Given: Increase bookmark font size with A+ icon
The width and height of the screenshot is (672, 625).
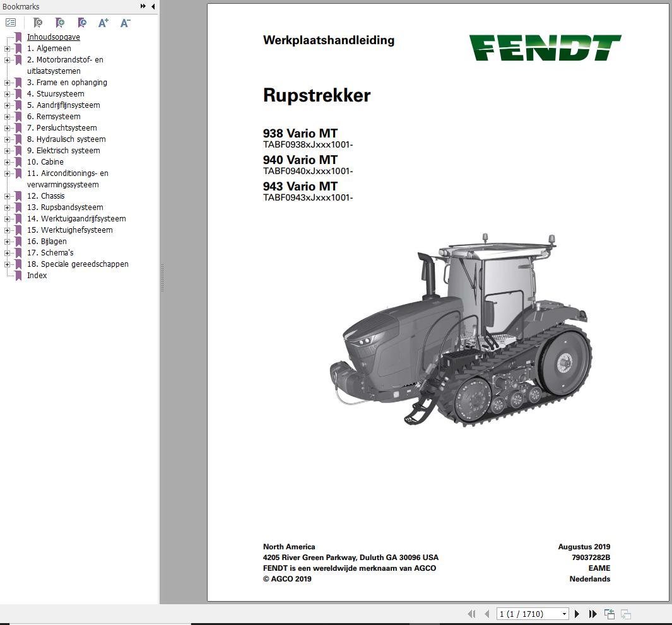Looking at the screenshot, I should pyautogui.click(x=103, y=23).
